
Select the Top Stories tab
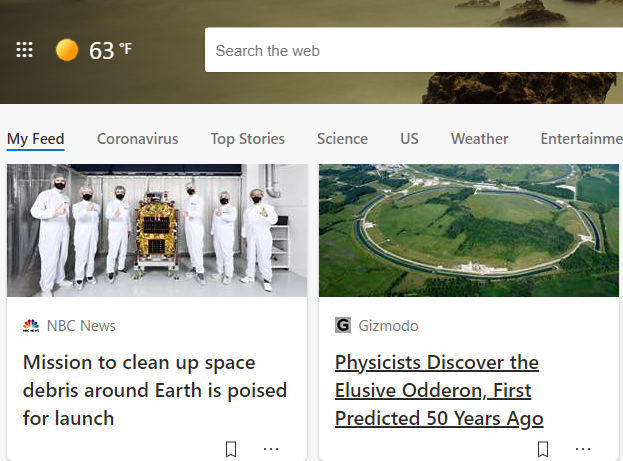coord(247,139)
